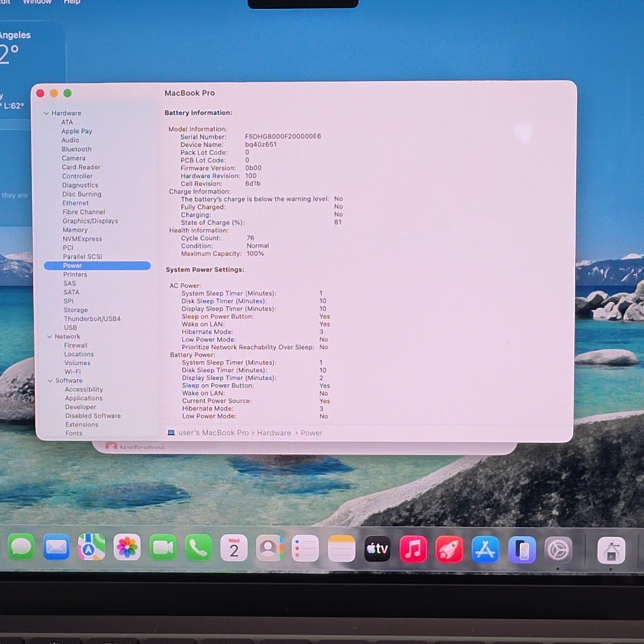Click the battery serial number F5DHG8000F200000E6
This screenshot has width=644, height=644.
(283, 136)
